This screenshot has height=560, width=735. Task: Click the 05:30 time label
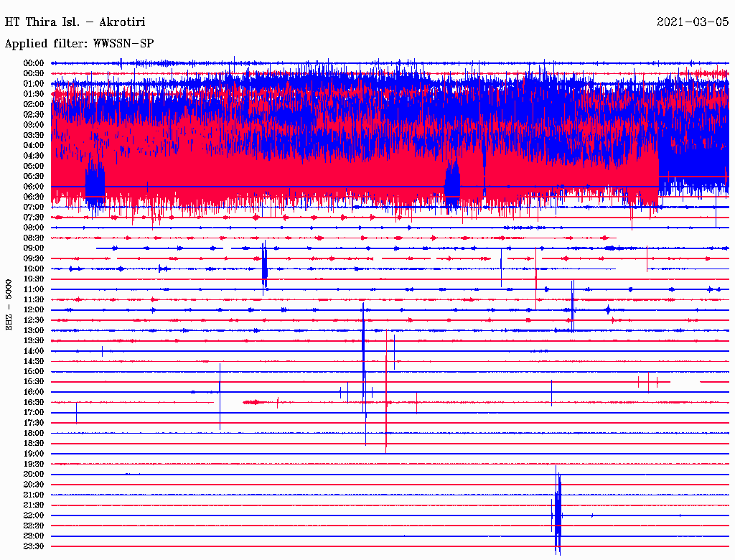(x=34, y=176)
